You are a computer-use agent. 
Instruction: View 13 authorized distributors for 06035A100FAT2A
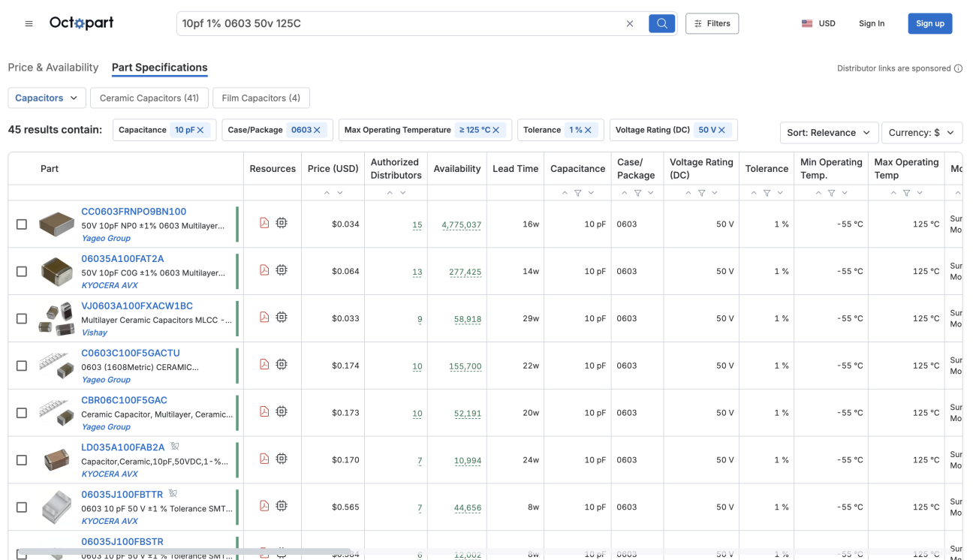[417, 272]
